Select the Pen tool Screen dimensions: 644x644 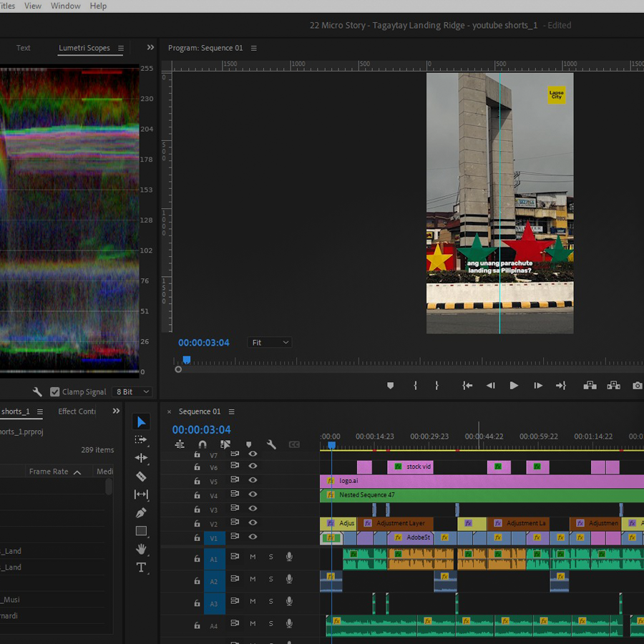pyautogui.click(x=141, y=512)
